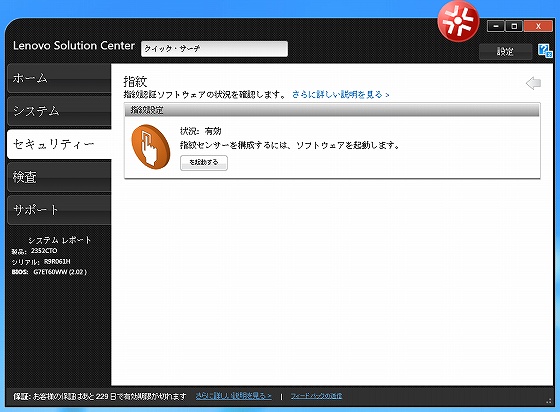Open the help icon beside 設定
Viewport: 560px width, 412px height.
coord(545,51)
